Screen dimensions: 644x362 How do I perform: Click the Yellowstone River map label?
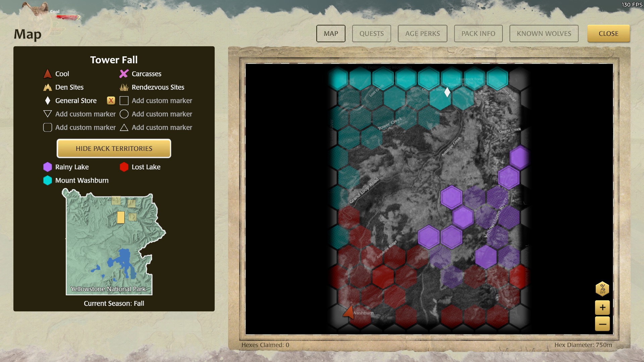(496, 218)
